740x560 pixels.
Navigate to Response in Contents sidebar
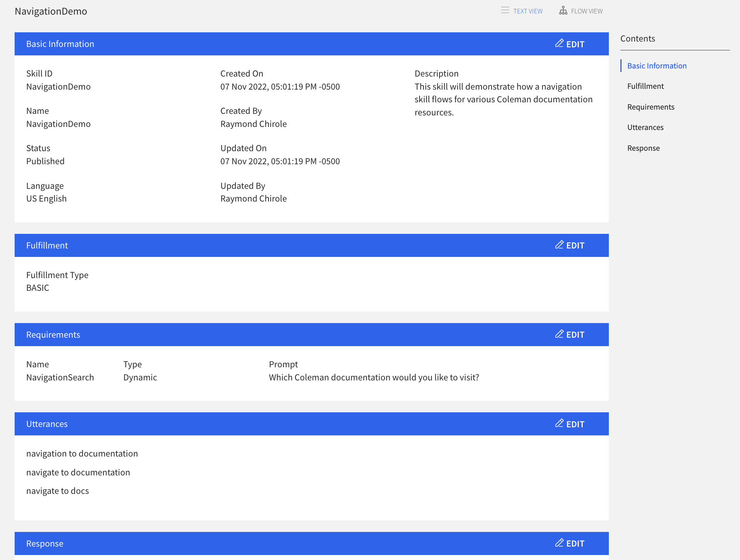click(x=643, y=148)
